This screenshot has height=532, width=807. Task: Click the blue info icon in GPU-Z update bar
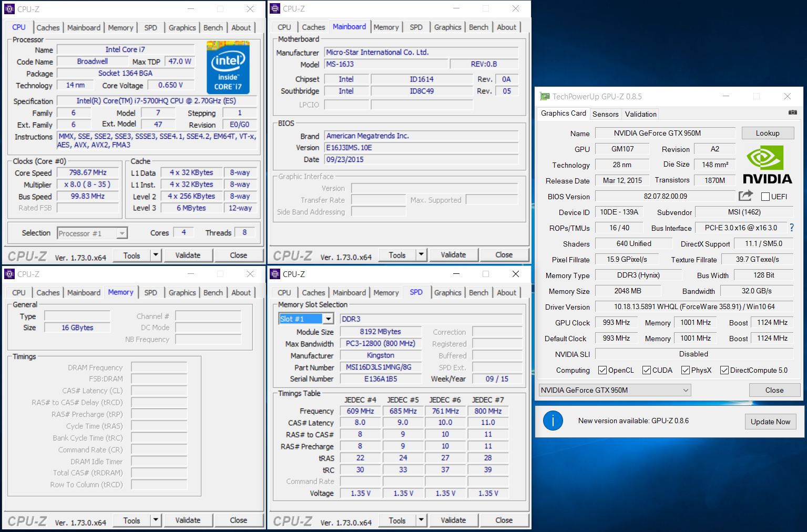553,421
